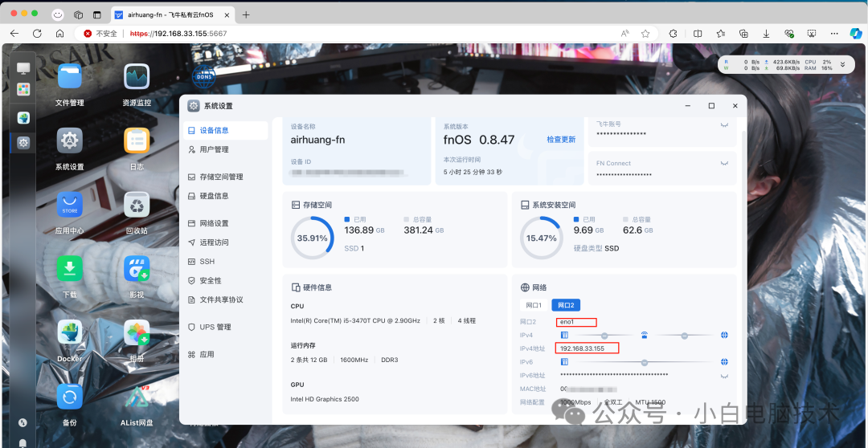
Task: Open Edge Copilot icon
Action: point(856,33)
